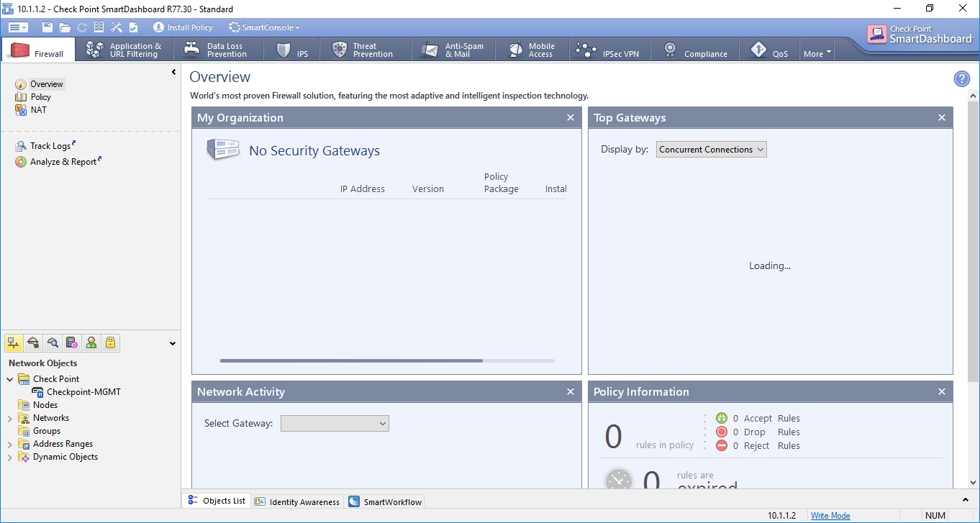This screenshot has width=980, height=523.
Task: Open the Anti-Spam & Mail tab
Action: pyautogui.click(x=455, y=50)
